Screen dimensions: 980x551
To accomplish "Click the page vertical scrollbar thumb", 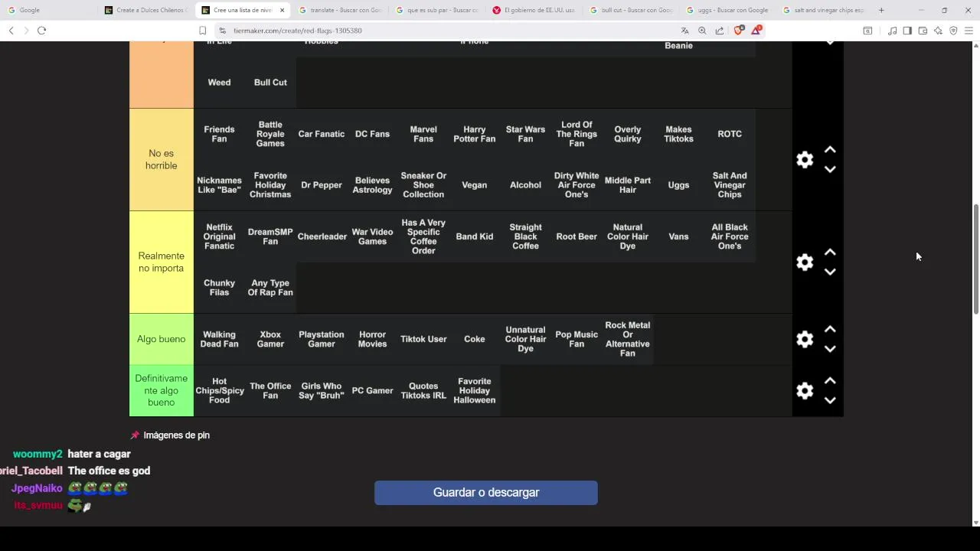I will click(x=976, y=259).
